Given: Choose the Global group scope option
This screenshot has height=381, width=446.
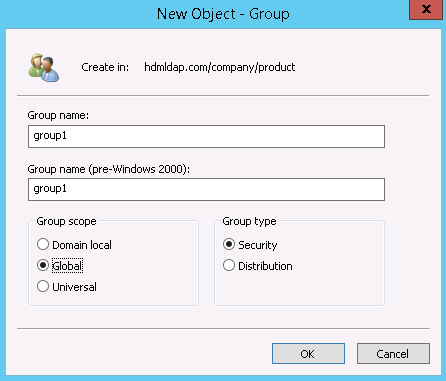Looking at the screenshot, I should 43,266.
